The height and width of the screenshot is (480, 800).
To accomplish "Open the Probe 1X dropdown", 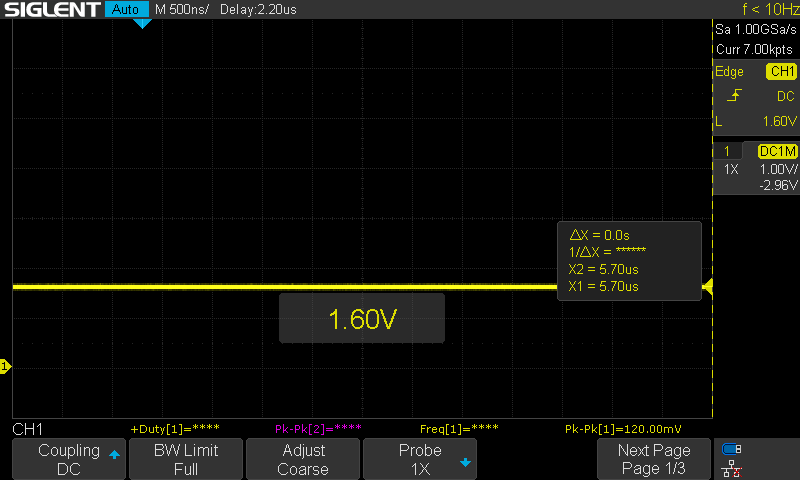I will 420,459.
